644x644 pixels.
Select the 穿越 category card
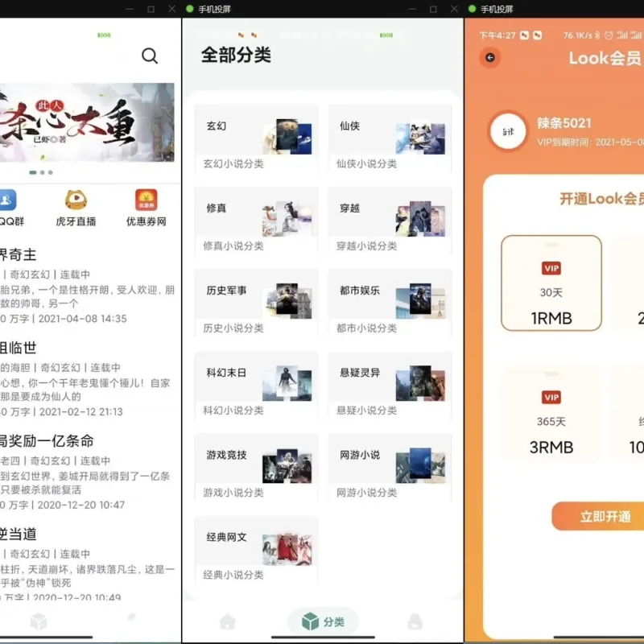click(390, 221)
